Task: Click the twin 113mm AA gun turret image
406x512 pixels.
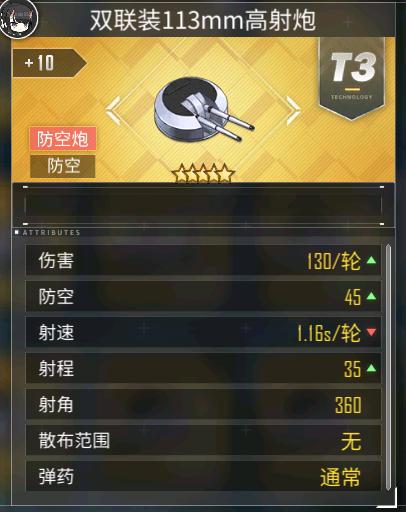Action: click(x=203, y=108)
